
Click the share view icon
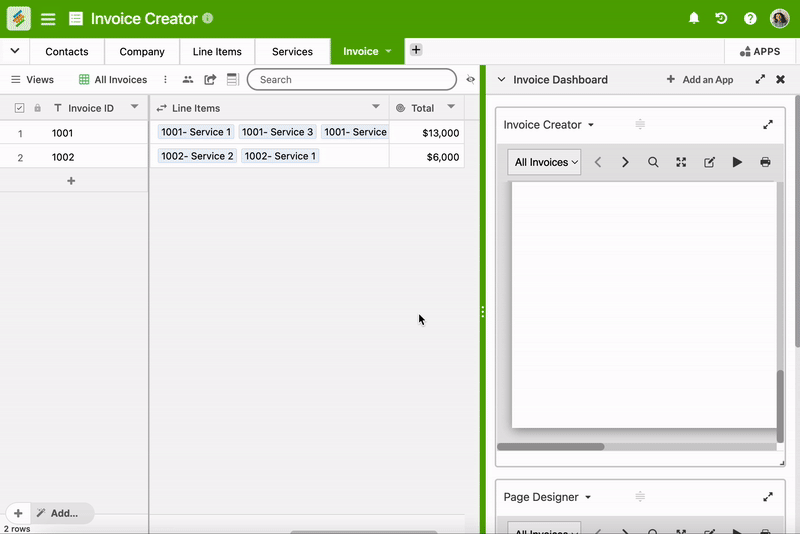coord(210,80)
